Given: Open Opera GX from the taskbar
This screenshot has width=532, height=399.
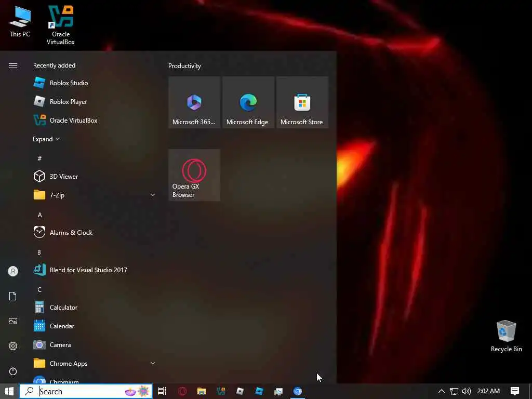Looking at the screenshot, I should (182, 391).
